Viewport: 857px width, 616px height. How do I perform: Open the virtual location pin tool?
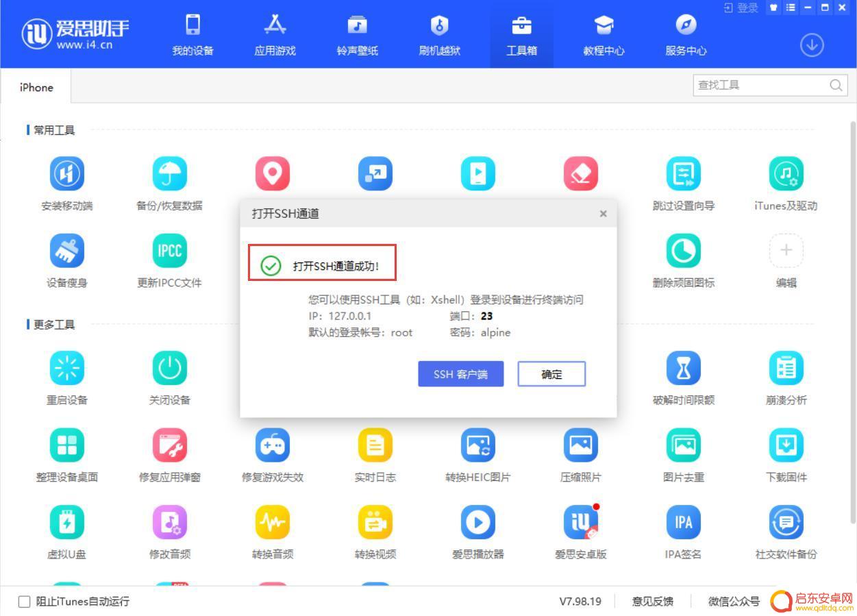[273, 174]
